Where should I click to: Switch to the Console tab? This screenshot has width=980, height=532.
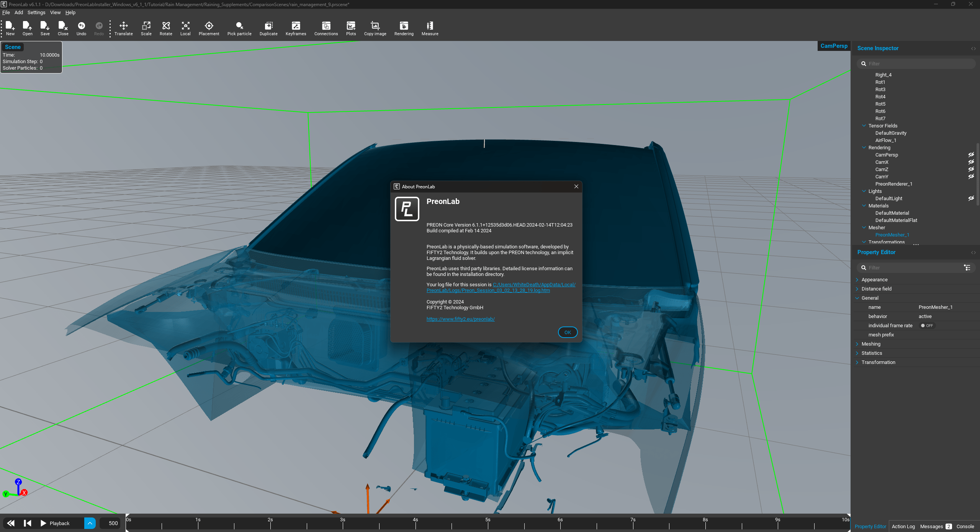tap(965, 526)
